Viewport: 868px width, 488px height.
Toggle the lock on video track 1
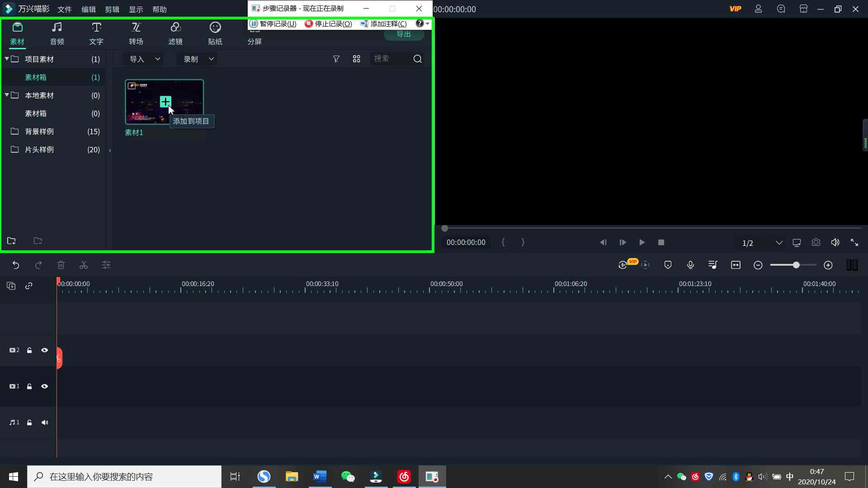pos(29,386)
